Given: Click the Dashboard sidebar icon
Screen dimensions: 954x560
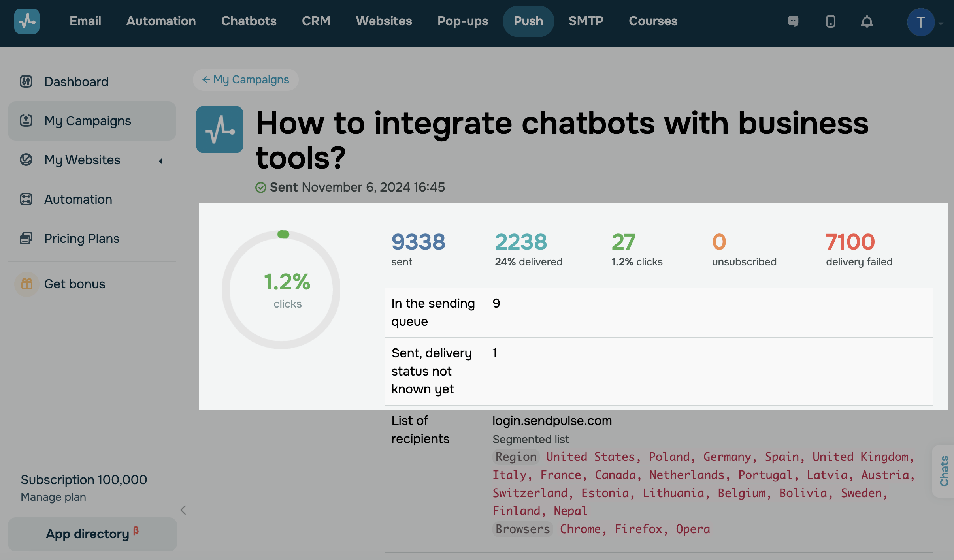Looking at the screenshot, I should [26, 81].
